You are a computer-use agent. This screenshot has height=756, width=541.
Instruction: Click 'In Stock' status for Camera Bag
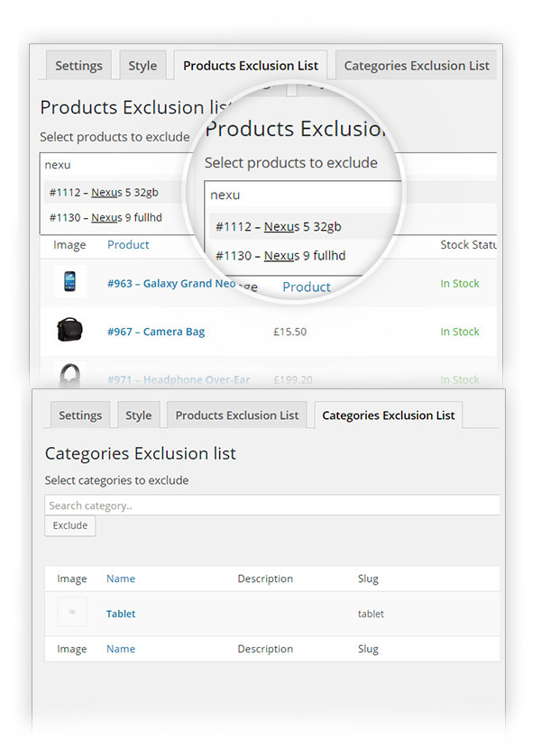(x=460, y=332)
